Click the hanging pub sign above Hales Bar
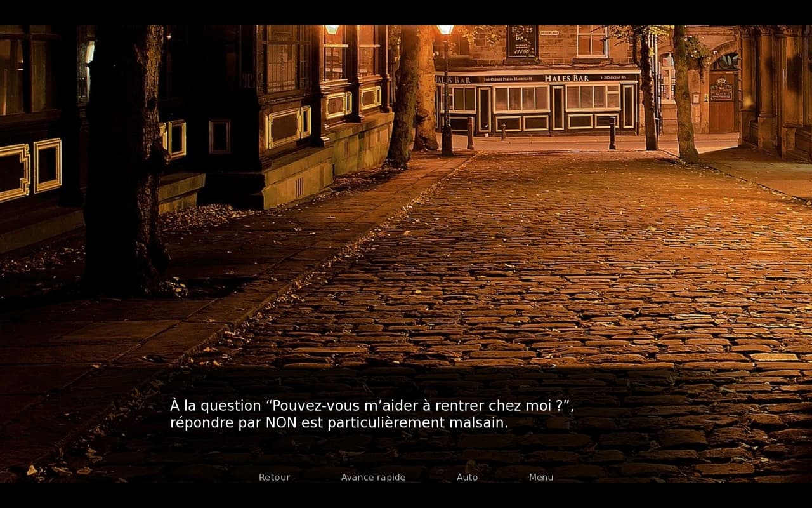Viewport: 812px width, 508px height. [522, 42]
